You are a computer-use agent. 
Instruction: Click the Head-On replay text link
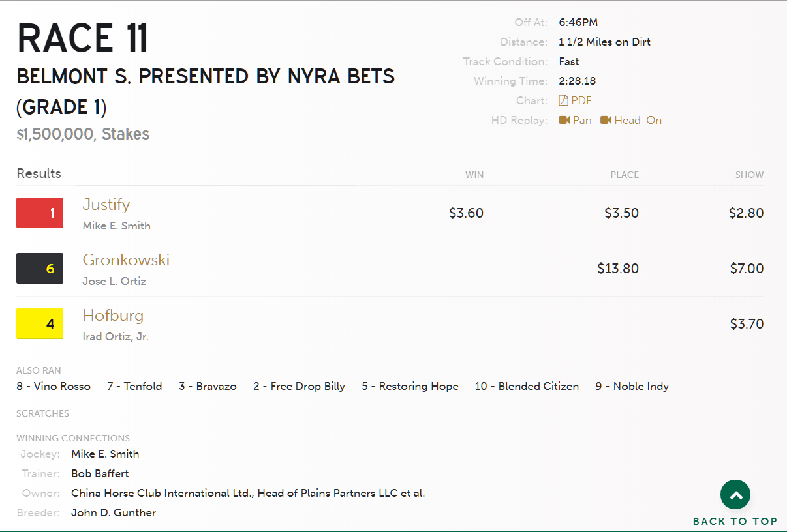tap(638, 120)
